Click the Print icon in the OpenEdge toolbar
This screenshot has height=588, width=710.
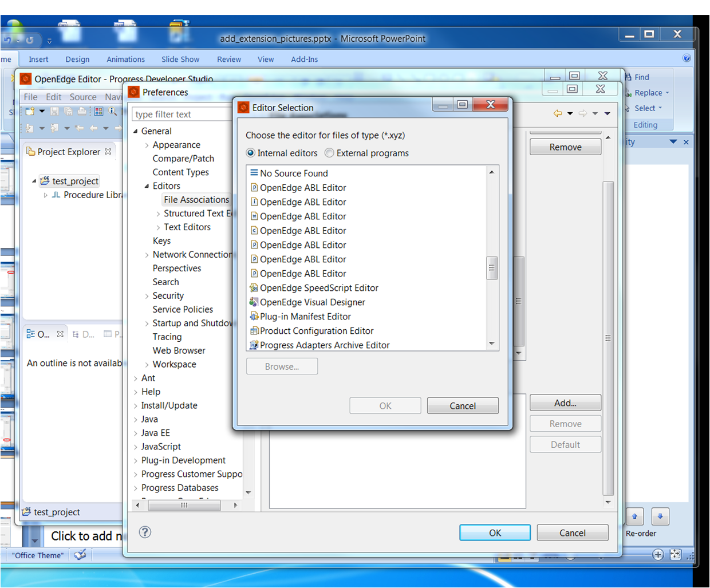[81, 111]
